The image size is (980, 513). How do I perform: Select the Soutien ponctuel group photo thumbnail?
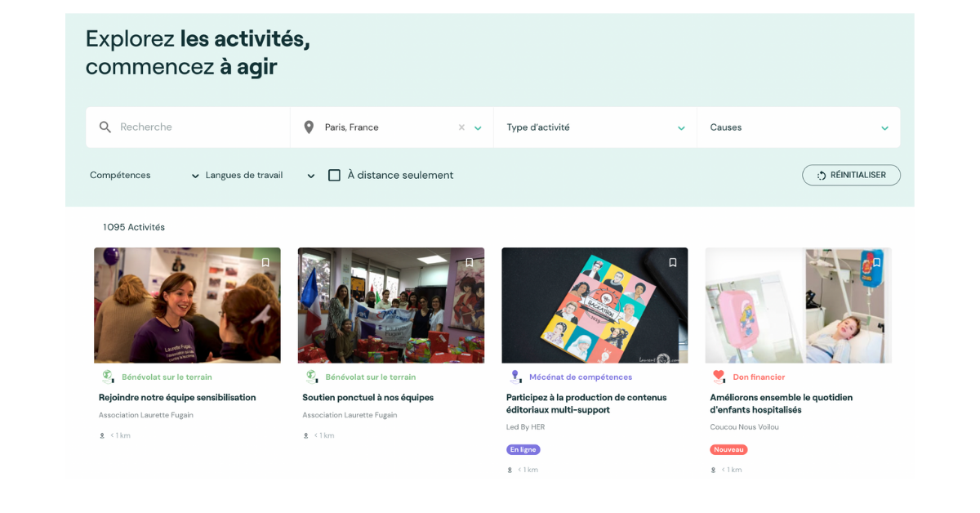tap(391, 306)
